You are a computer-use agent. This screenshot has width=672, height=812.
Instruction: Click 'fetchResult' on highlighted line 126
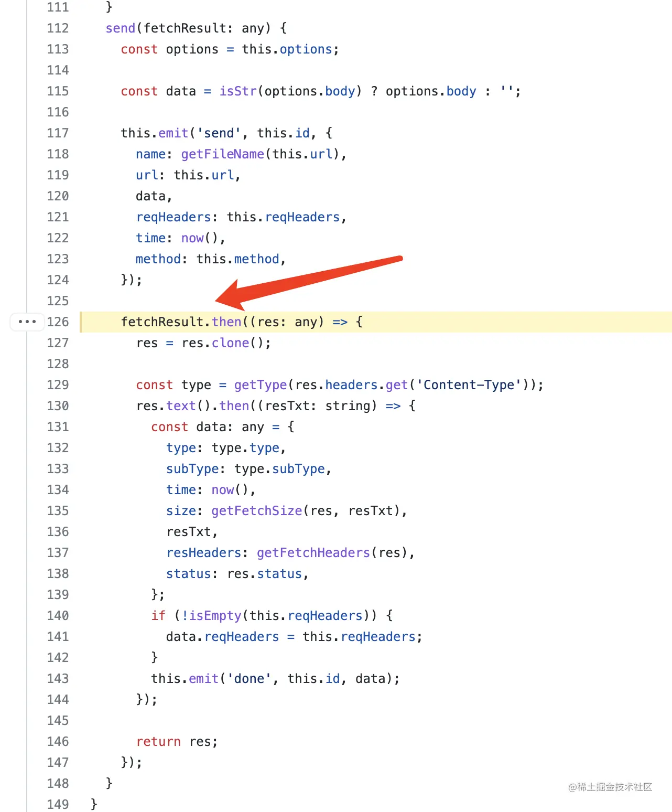162,322
